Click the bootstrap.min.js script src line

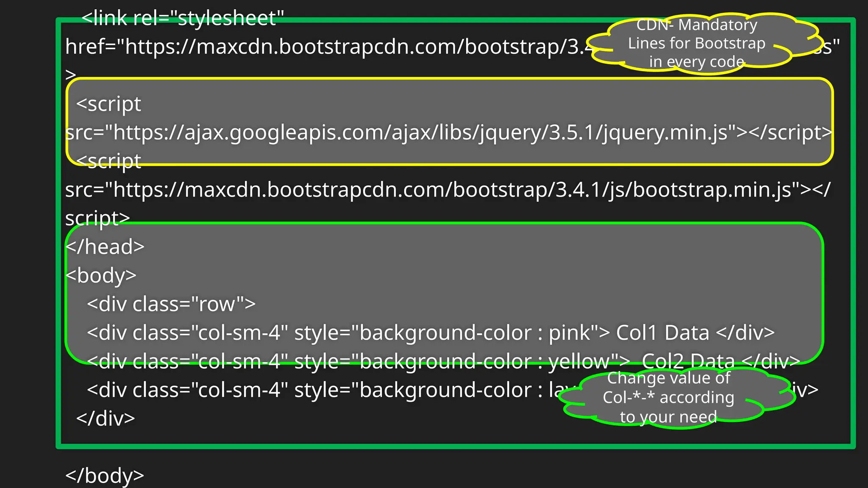pyautogui.click(x=448, y=190)
